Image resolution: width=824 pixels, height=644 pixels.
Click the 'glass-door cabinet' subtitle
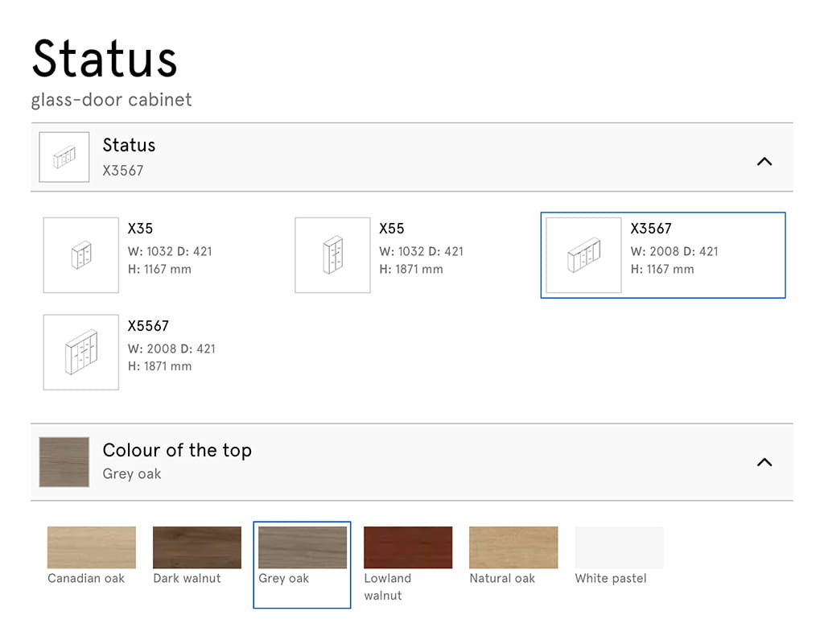[111, 100]
